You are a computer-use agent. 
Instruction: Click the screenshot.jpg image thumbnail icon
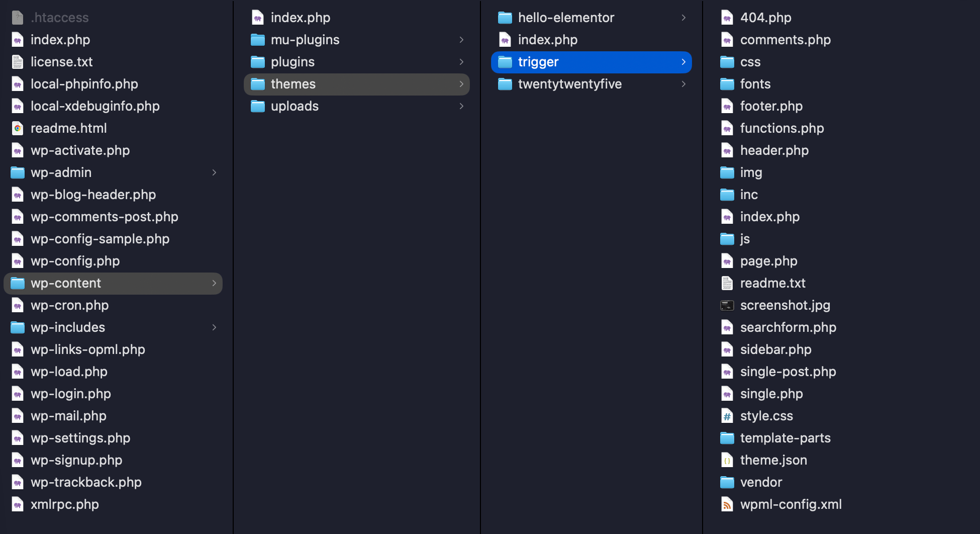[727, 305]
